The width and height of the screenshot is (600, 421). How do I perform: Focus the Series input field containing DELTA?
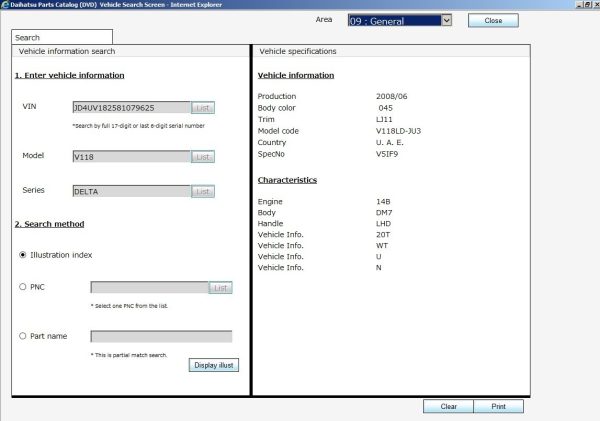click(x=132, y=191)
